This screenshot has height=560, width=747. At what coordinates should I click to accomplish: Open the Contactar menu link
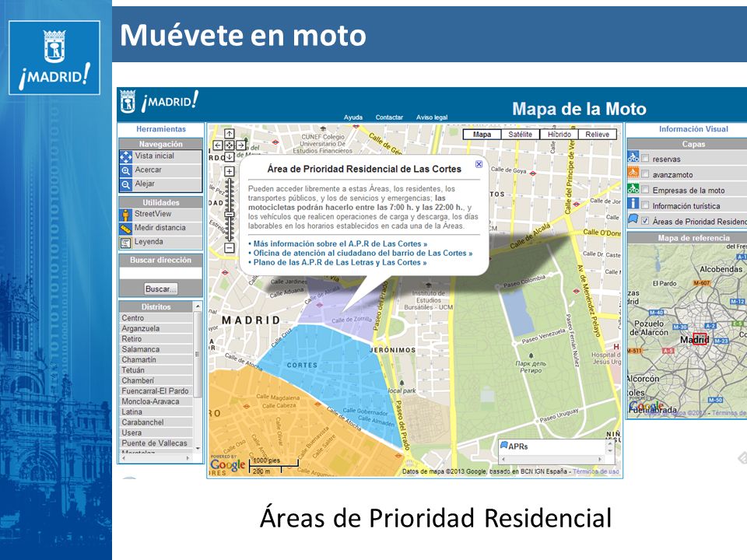pyautogui.click(x=389, y=117)
